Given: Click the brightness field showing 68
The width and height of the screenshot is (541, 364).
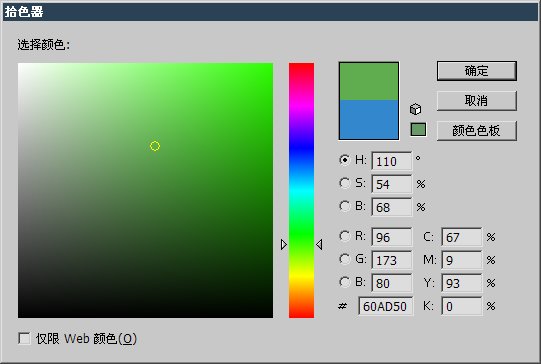Looking at the screenshot, I should 392,207.
